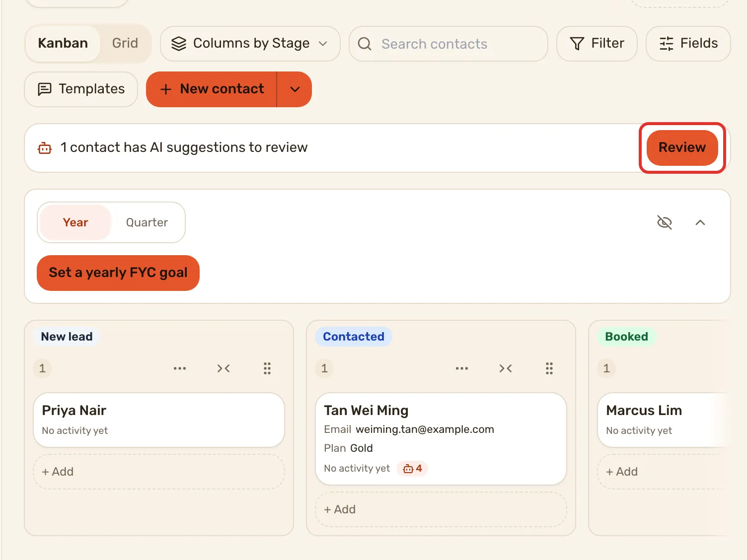Click the Booked count badge
The image size is (747, 560).
pos(606,368)
